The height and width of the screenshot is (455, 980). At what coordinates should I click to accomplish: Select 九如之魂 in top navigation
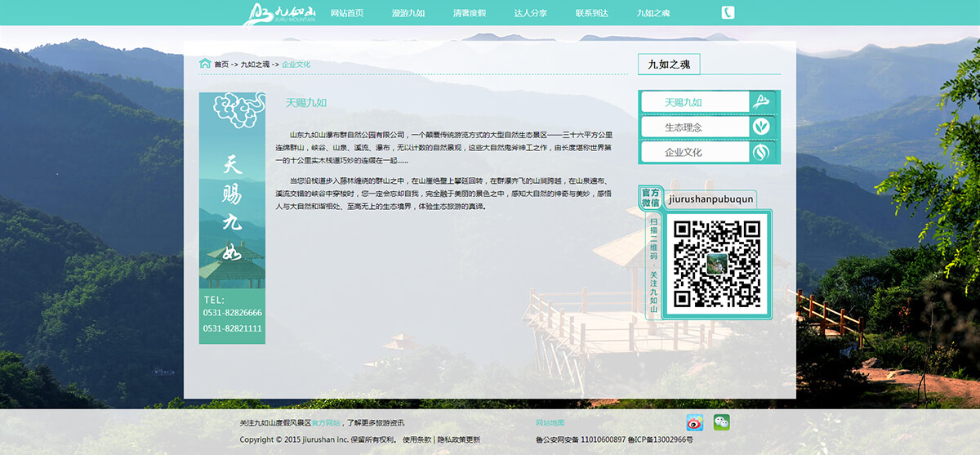(x=653, y=13)
